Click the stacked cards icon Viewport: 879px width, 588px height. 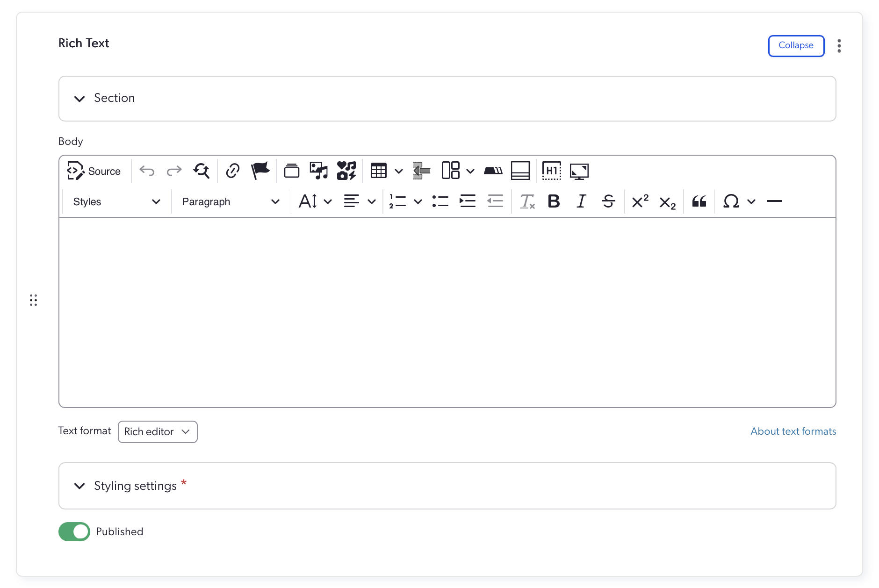[291, 171]
